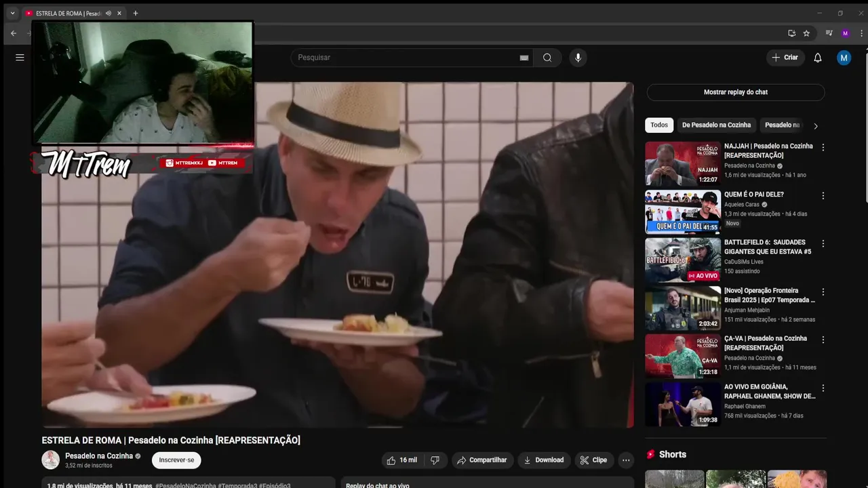Click the #Temporada3 hashtag
The image size is (868, 488).
click(237, 485)
